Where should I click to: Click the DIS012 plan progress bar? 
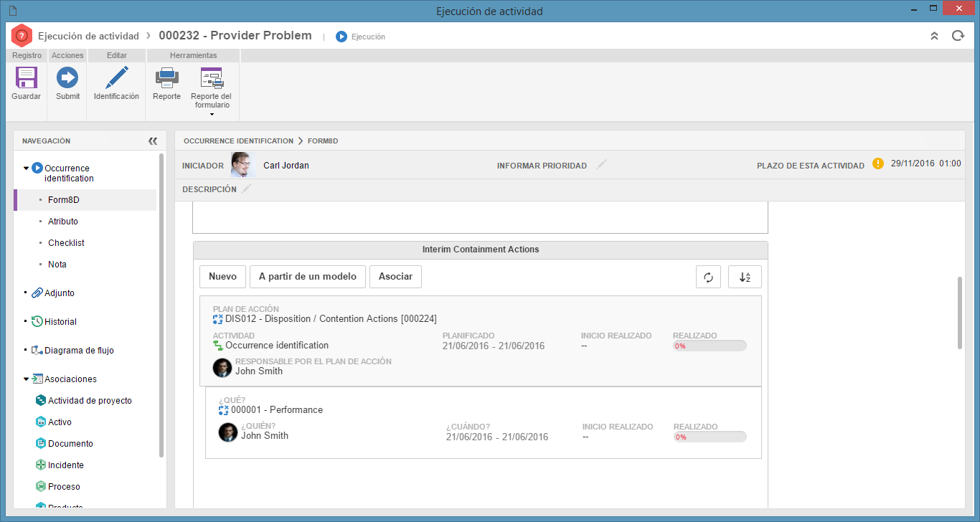710,346
